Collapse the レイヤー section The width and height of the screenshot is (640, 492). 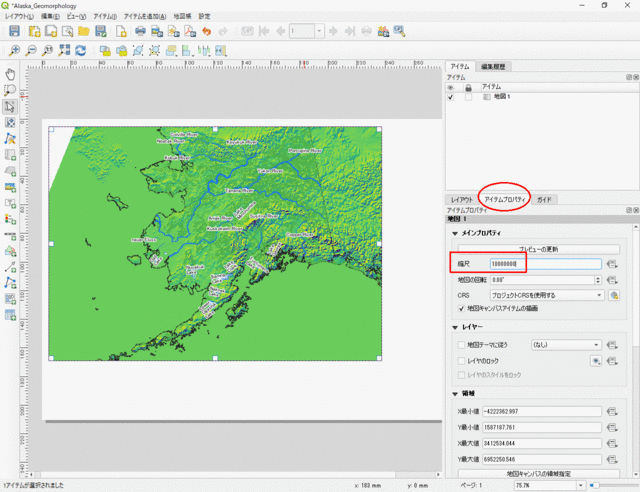455,327
